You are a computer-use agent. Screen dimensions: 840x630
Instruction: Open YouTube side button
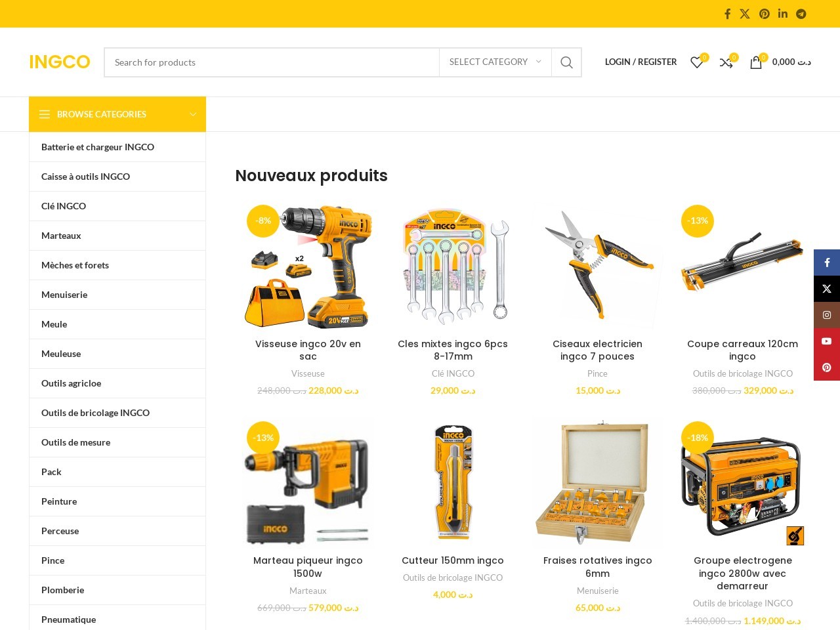point(827,341)
